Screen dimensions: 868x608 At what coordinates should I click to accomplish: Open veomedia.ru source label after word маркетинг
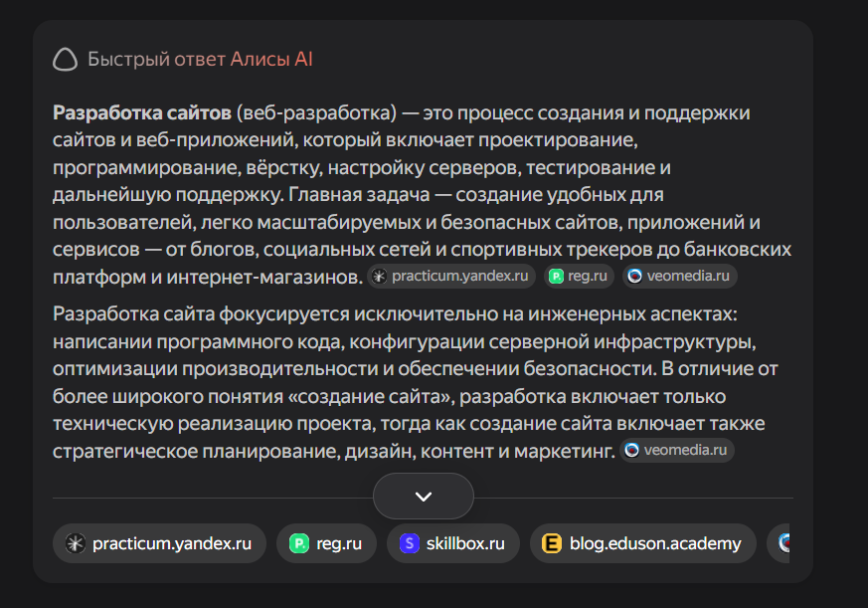coord(686,451)
